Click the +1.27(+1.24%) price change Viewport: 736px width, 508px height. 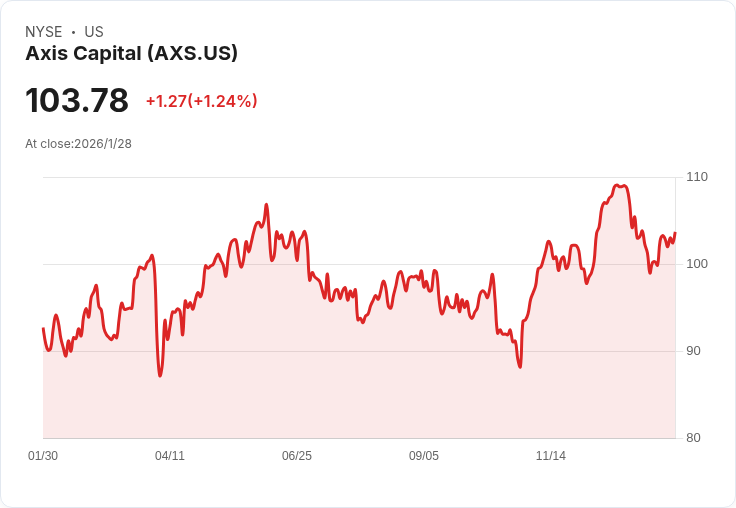pos(201,101)
